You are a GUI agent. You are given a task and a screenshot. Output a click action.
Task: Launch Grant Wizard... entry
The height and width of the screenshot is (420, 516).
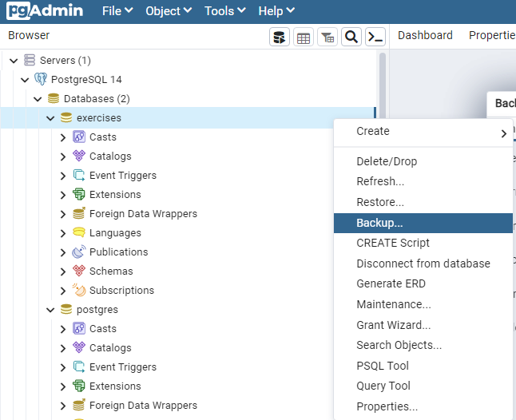[423, 325]
